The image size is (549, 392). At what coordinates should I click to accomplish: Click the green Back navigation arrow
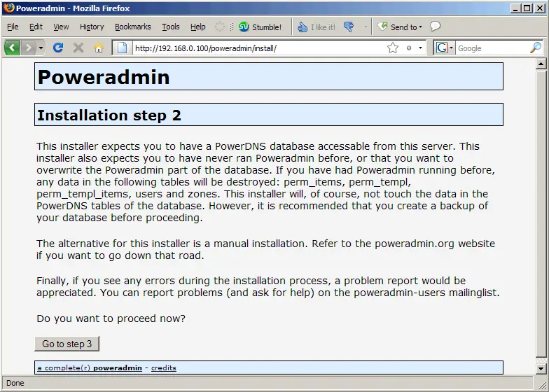pyautogui.click(x=13, y=48)
